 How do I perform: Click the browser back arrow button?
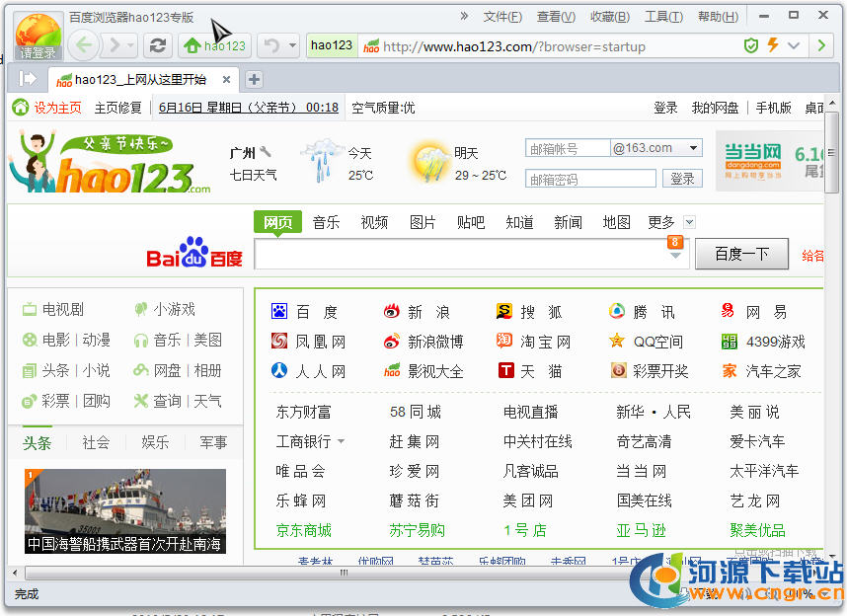point(85,45)
